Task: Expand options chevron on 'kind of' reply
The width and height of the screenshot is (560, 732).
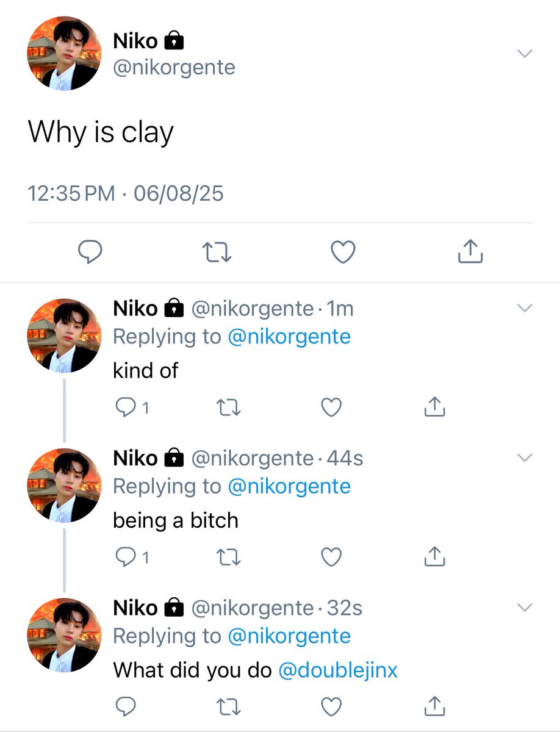Action: tap(525, 308)
